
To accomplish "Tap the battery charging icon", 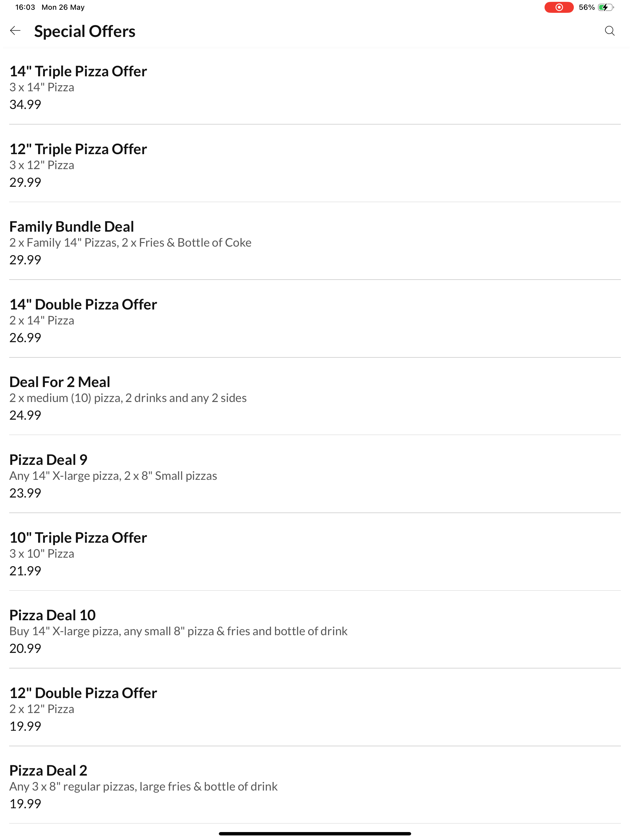I will 606,7.
